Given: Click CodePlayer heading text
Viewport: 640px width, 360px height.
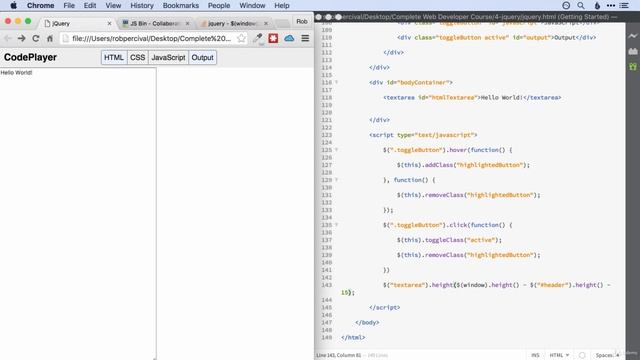Looking at the screenshot, I should [x=30, y=58].
